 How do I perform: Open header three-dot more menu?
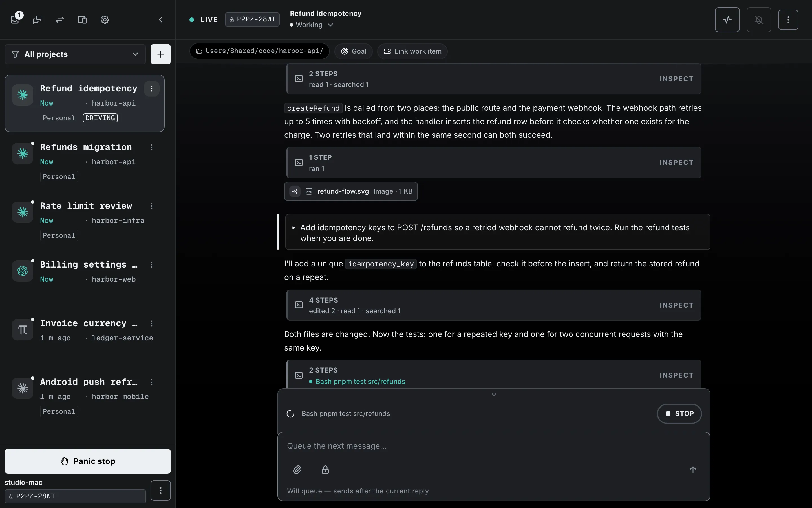[788, 20]
